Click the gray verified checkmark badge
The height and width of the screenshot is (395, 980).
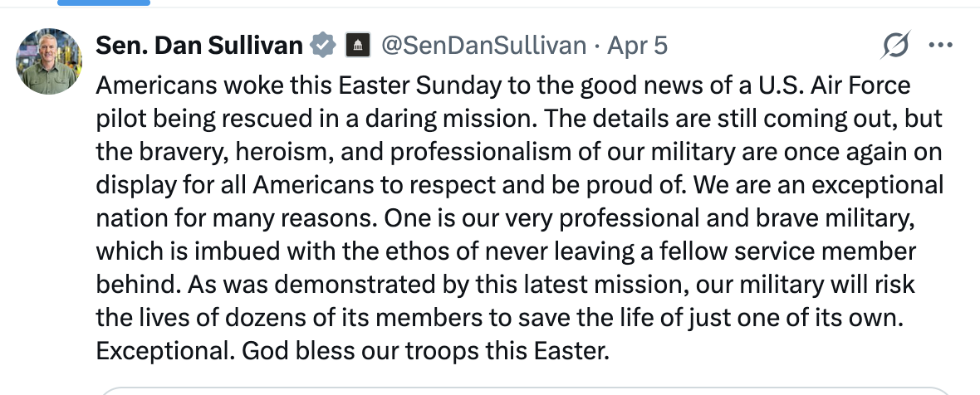point(324,46)
